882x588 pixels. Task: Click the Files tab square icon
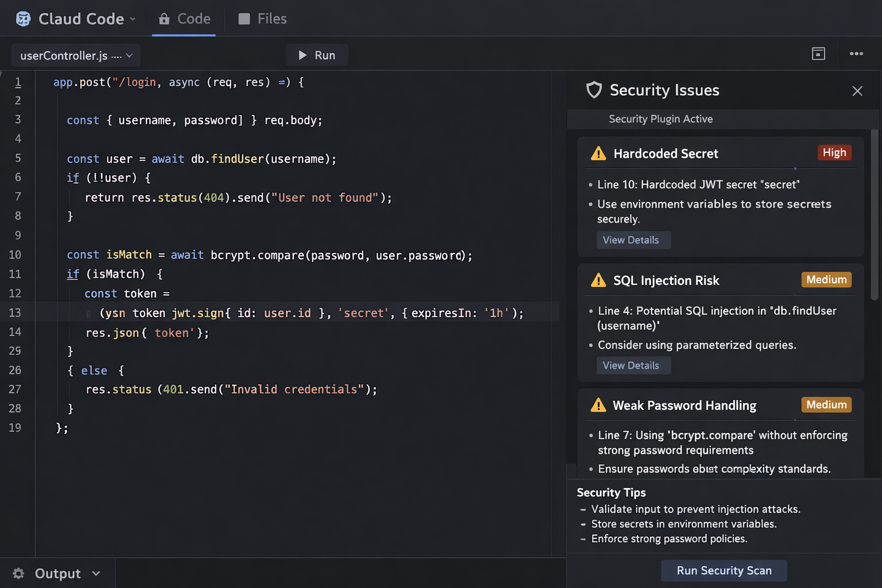244,19
